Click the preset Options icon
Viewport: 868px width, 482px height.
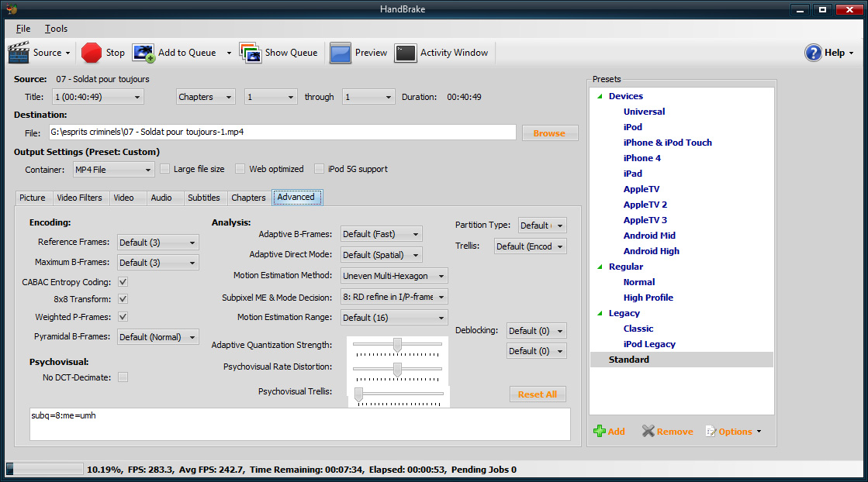(x=711, y=431)
